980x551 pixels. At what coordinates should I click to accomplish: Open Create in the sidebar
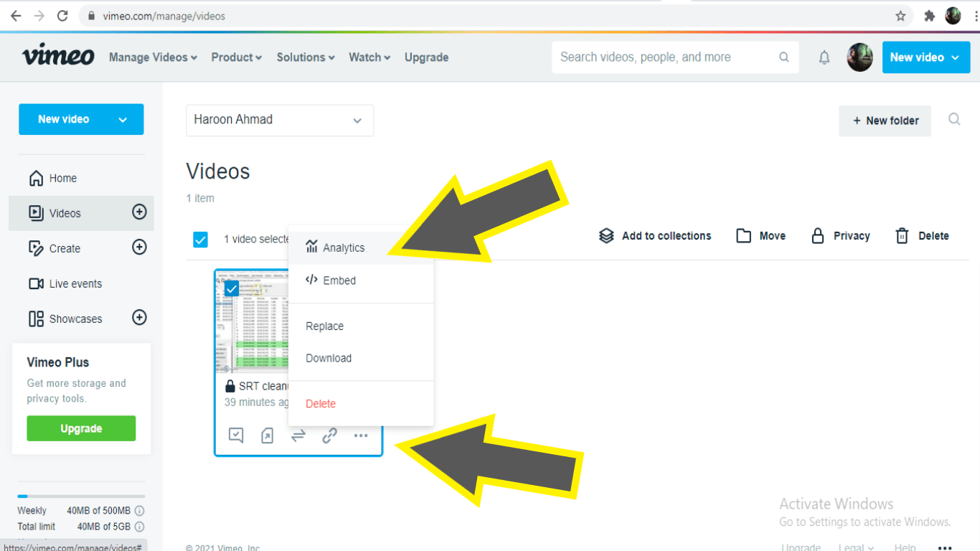coord(55,248)
